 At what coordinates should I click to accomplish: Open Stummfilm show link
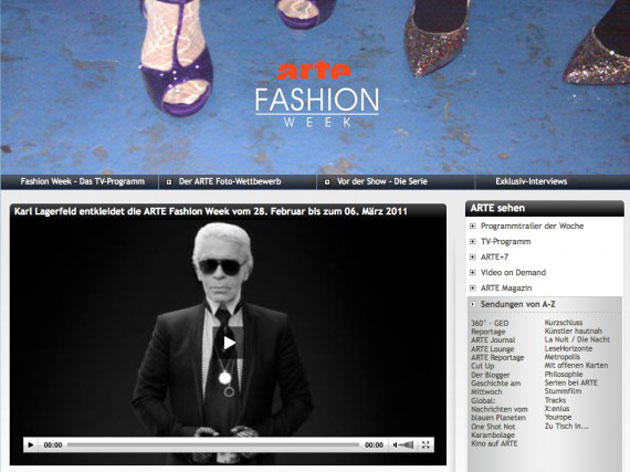coord(562,391)
